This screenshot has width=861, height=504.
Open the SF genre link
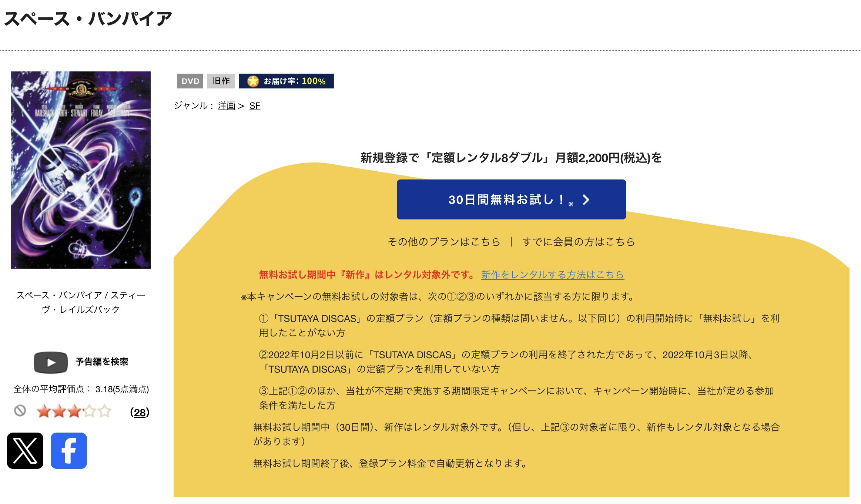(x=255, y=106)
